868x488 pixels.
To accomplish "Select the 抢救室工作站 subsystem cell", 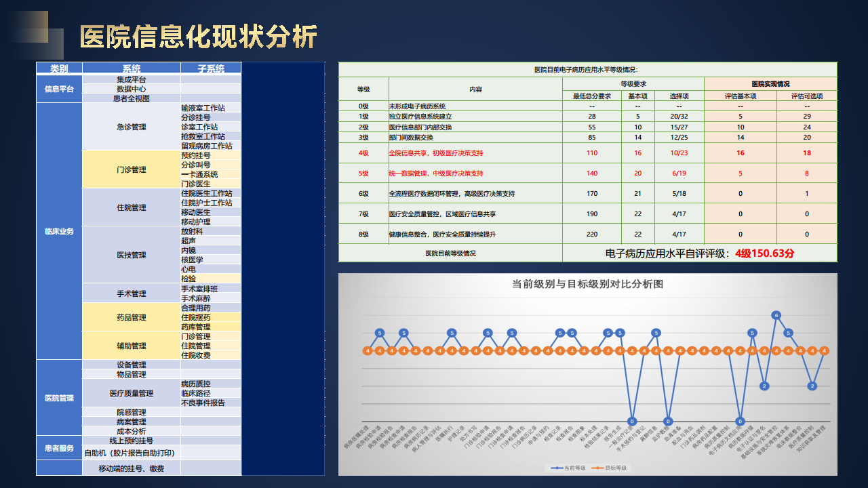I will pos(211,136).
